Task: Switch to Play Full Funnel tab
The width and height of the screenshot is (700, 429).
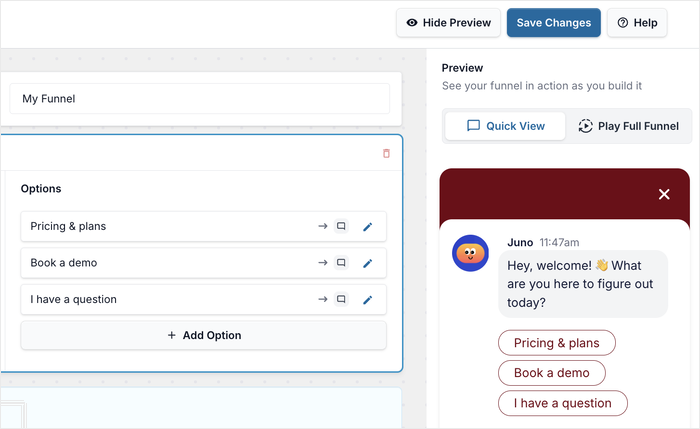Action: (x=629, y=126)
